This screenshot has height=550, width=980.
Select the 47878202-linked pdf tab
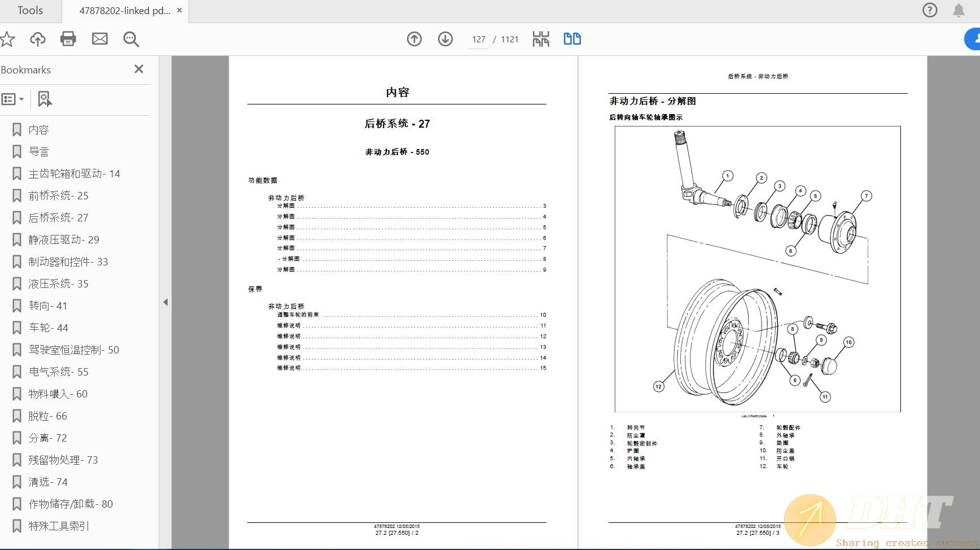124,10
